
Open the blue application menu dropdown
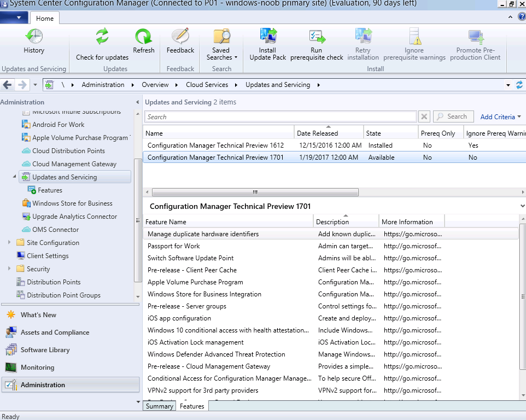coord(15,17)
